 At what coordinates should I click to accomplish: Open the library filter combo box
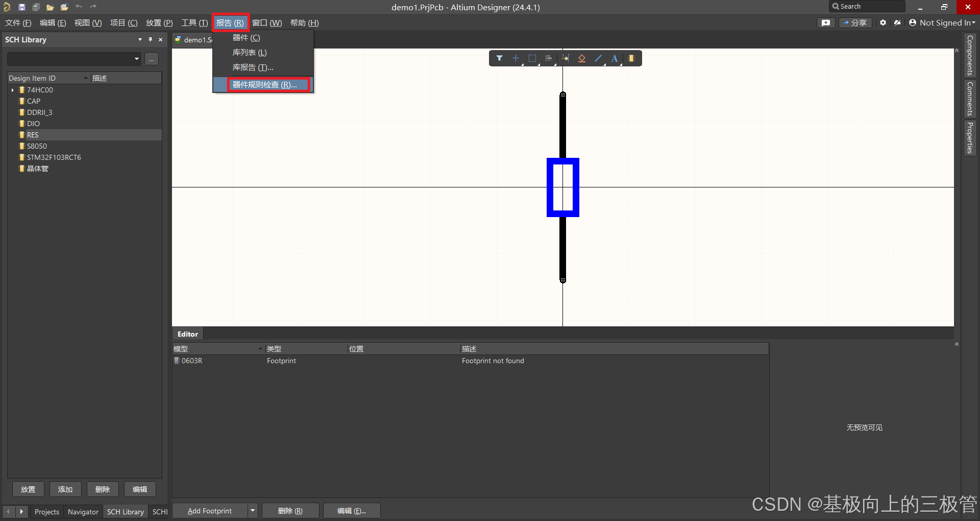pyautogui.click(x=74, y=59)
